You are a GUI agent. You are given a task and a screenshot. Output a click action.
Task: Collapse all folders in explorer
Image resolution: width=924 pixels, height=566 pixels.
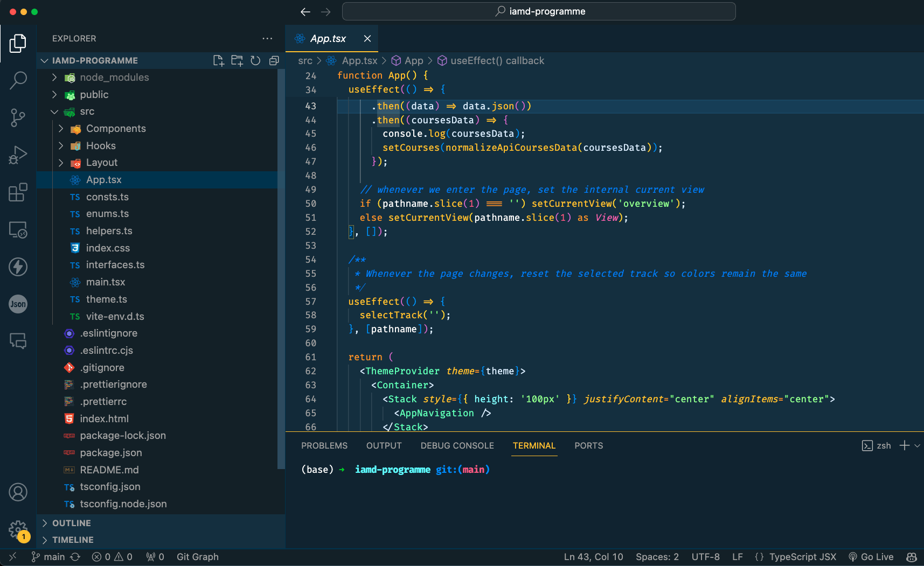click(274, 61)
